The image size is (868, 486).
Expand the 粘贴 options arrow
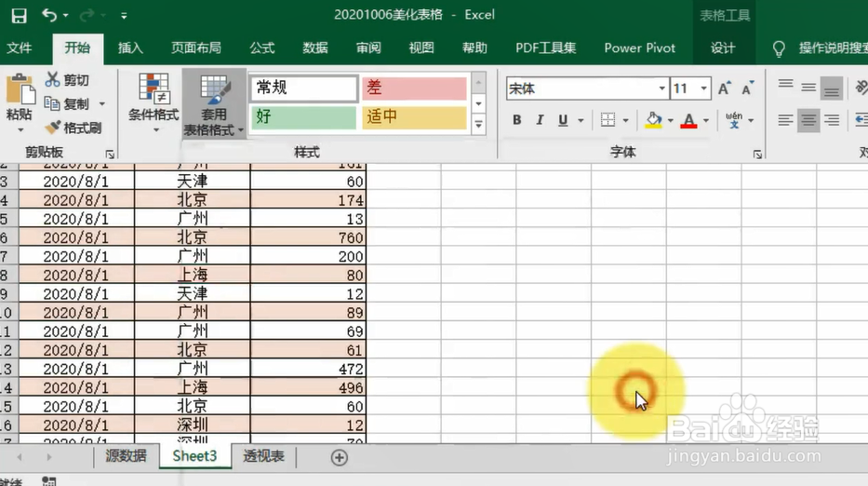20,130
